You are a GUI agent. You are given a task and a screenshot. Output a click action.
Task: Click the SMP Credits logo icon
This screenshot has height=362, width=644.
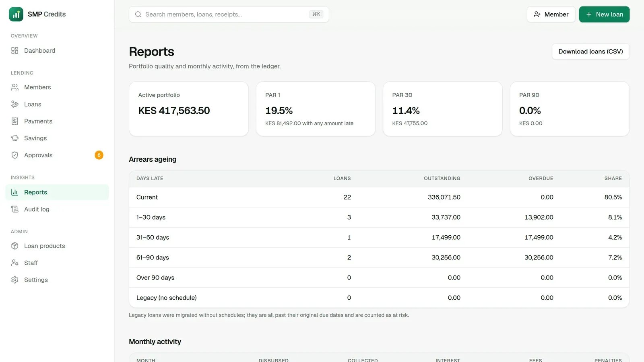[x=16, y=14]
